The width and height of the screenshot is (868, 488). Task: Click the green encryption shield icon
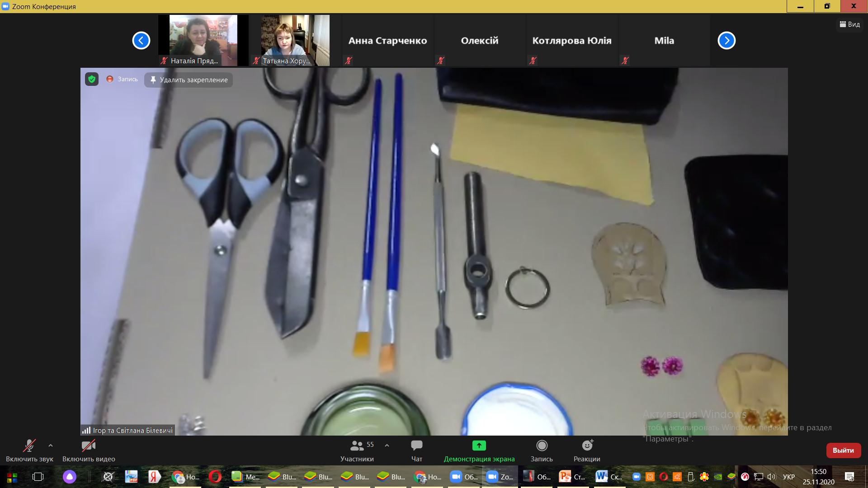(92, 80)
